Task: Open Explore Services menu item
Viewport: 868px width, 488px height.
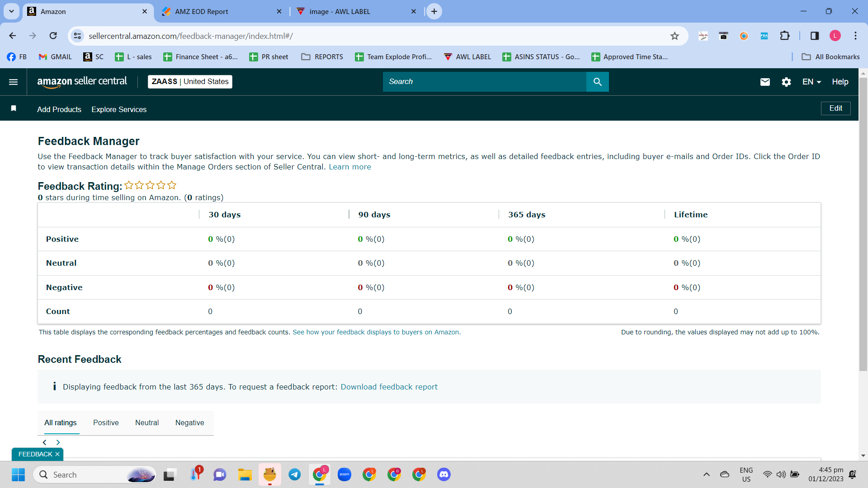Action: coord(119,109)
